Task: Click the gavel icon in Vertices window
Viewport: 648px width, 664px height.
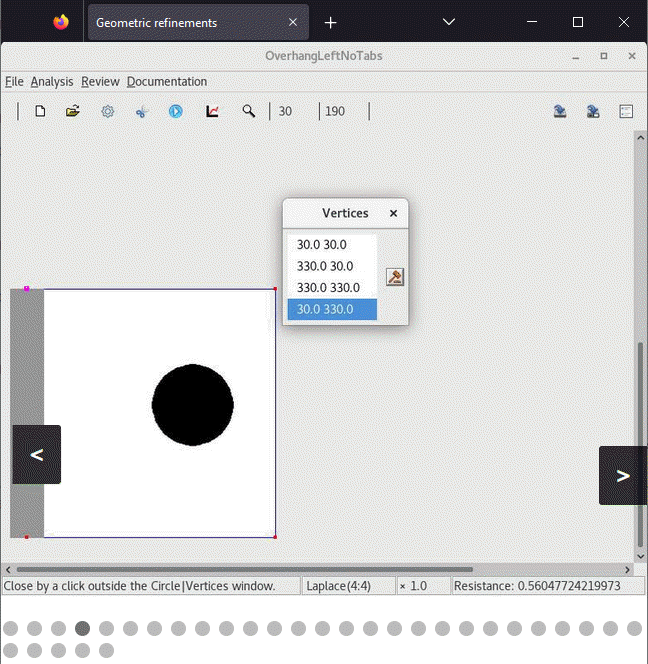Action: [395, 277]
